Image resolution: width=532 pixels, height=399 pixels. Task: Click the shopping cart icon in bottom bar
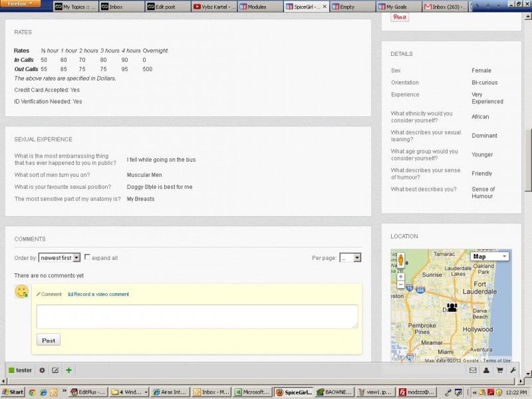(x=499, y=370)
